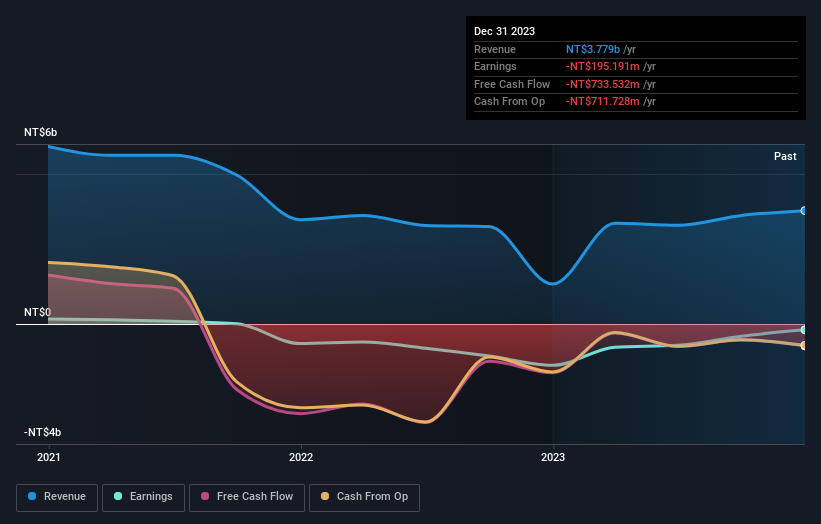Click the Earnings row label in tooltip
Image resolution: width=821 pixels, height=524 pixels.
click(x=495, y=66)
